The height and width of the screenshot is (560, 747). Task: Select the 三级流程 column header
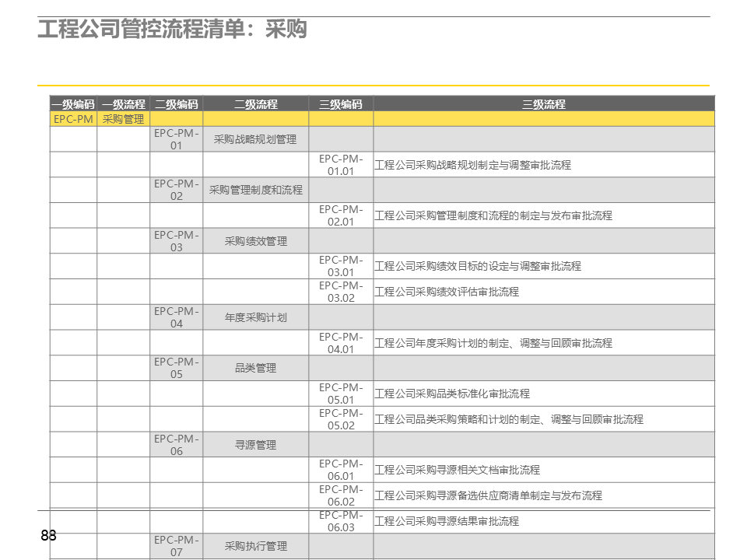(x=544, y=104)
